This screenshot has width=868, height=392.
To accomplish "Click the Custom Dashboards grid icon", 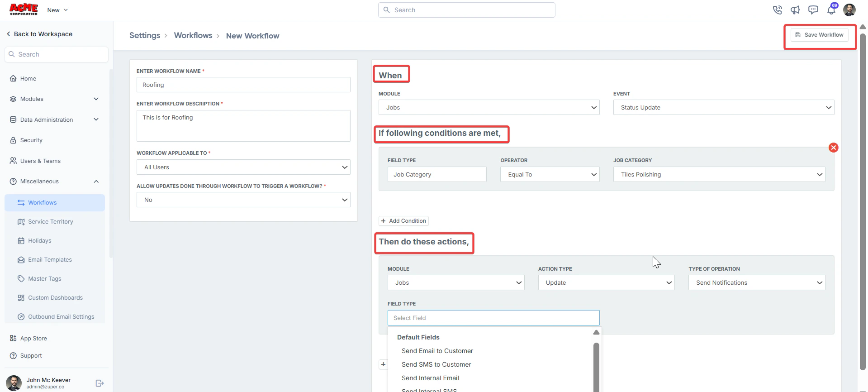I will tap(21, 298).
